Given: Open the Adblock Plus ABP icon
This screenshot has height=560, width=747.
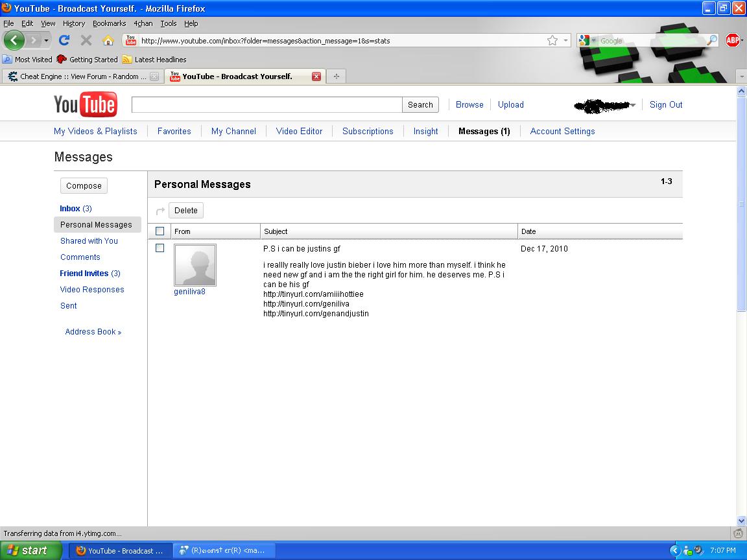Looking at the screenshot, I should (x=732, y=40).
